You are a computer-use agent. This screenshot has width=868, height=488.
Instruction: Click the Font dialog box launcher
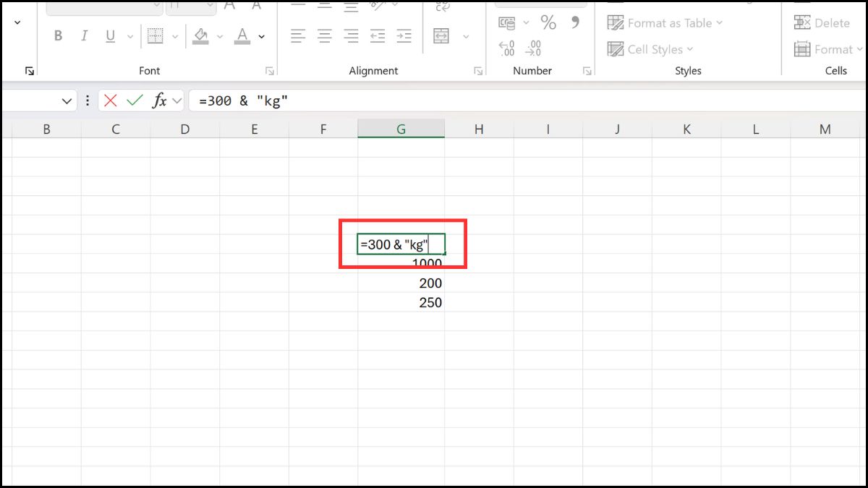[269, 70]
